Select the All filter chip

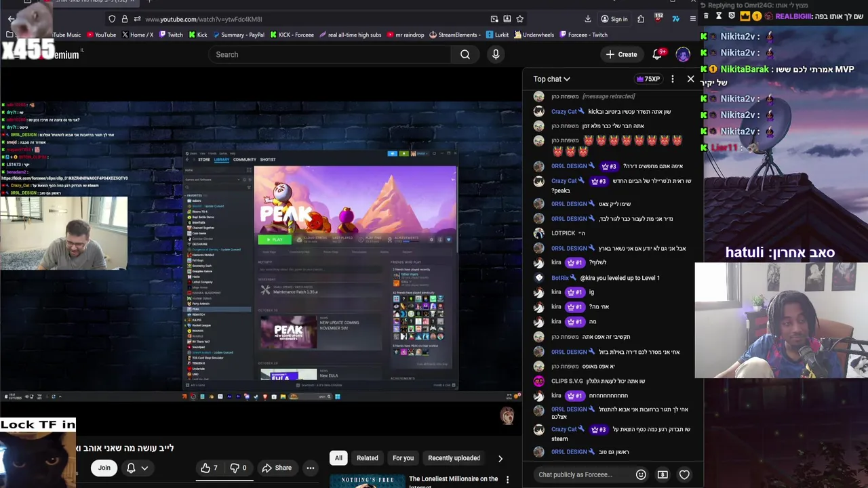(x=338, y=458)
